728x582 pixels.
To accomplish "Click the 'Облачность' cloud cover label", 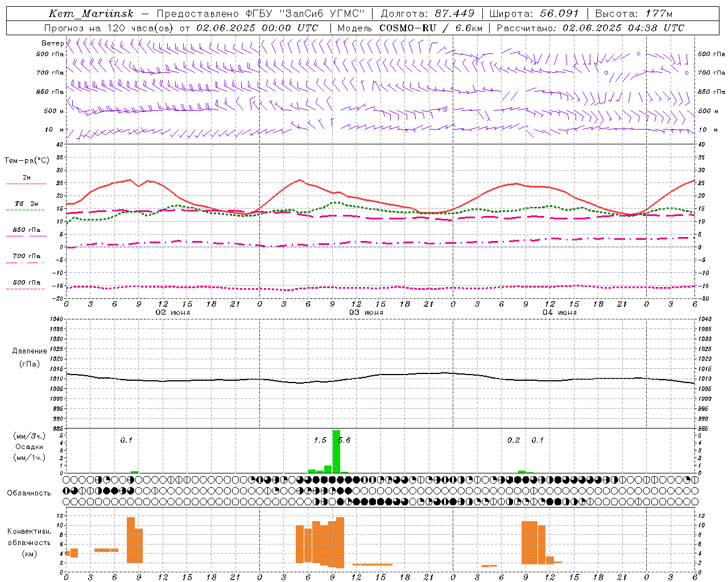I will tap(29, 493).
